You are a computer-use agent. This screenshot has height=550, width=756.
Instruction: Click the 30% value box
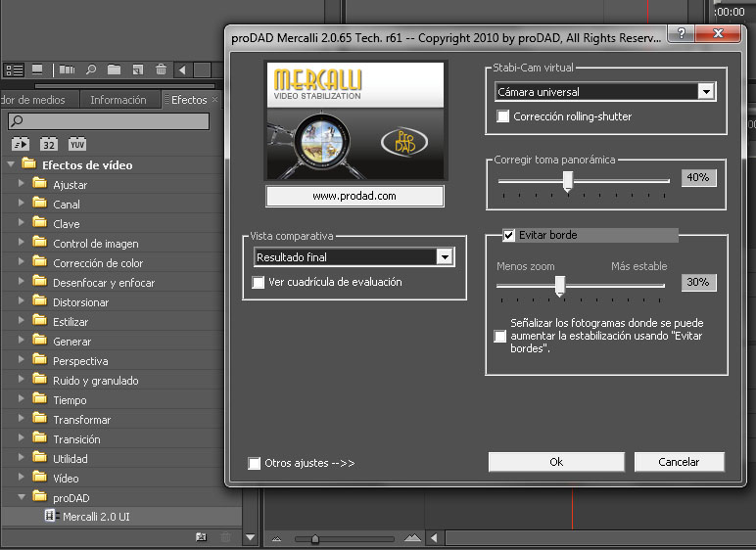pos(698,283)
